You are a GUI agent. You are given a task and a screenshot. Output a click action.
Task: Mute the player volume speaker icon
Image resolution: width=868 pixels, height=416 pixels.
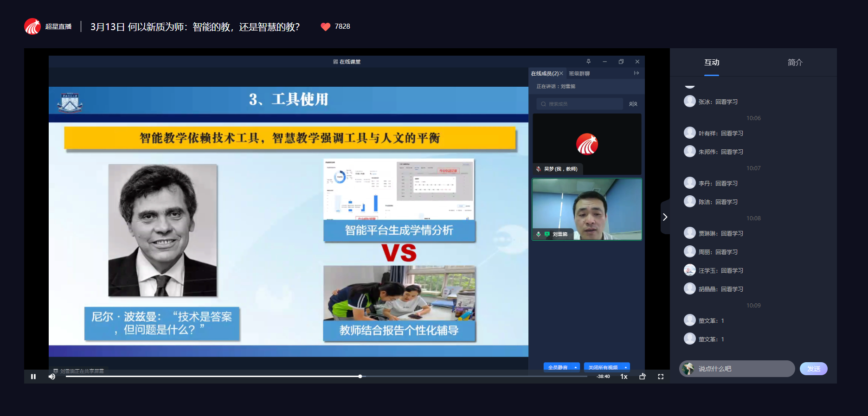(52, 377)
